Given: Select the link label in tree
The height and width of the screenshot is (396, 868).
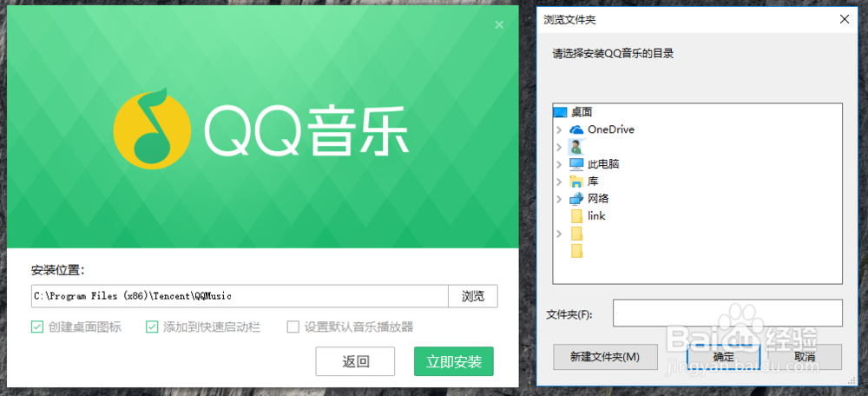Looking at the screenshot, I should [x=597, y=216].
